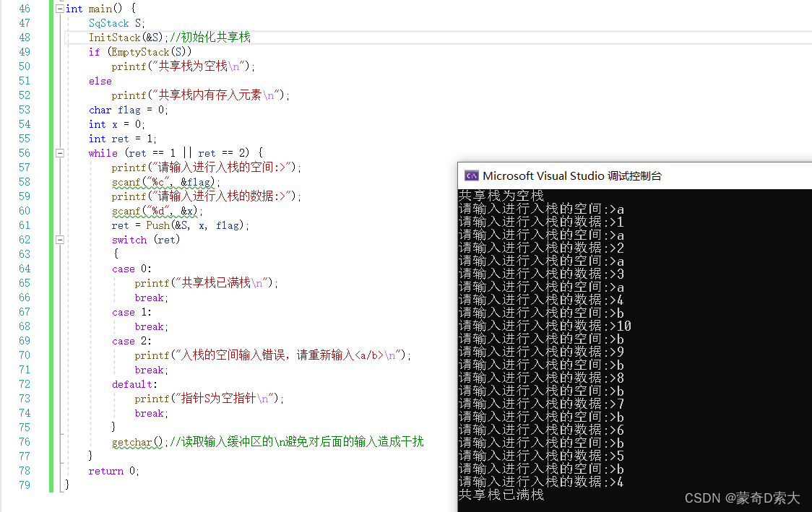Collapse the switch (ret) block fold toggle
The height and width of the screenshot is (512, 812).
pos(59,240)
